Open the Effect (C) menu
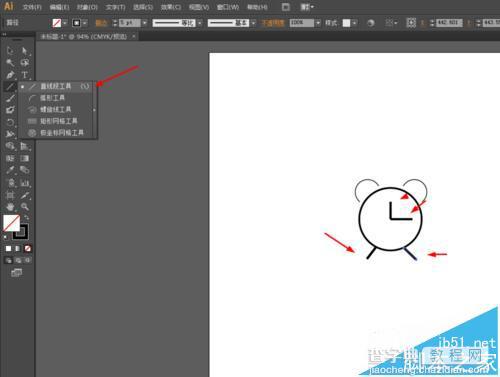The width and height of the screenshot is (500, 377). coord(171,7)
